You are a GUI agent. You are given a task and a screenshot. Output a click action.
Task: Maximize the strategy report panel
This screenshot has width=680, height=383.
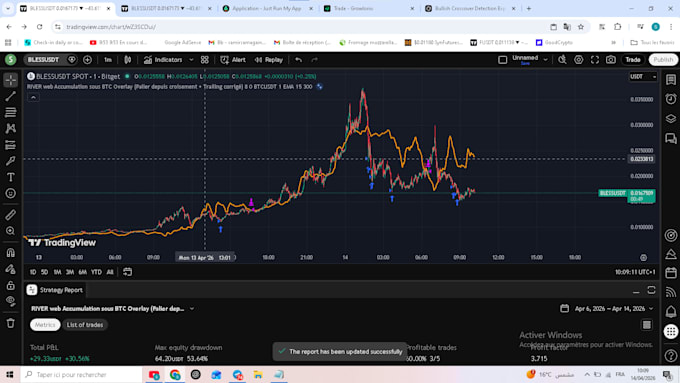[651, 290]
